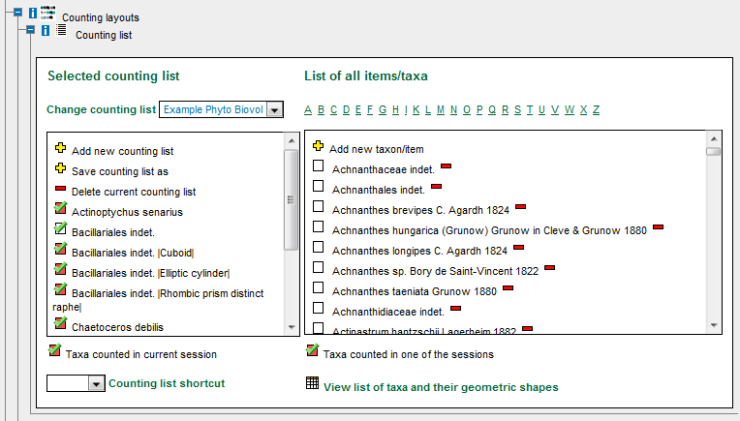This screenshot has height=421, width=740.
Task: Open info icon beside Counting layouts
Action: pyautogui.click(x=33, y=13)
